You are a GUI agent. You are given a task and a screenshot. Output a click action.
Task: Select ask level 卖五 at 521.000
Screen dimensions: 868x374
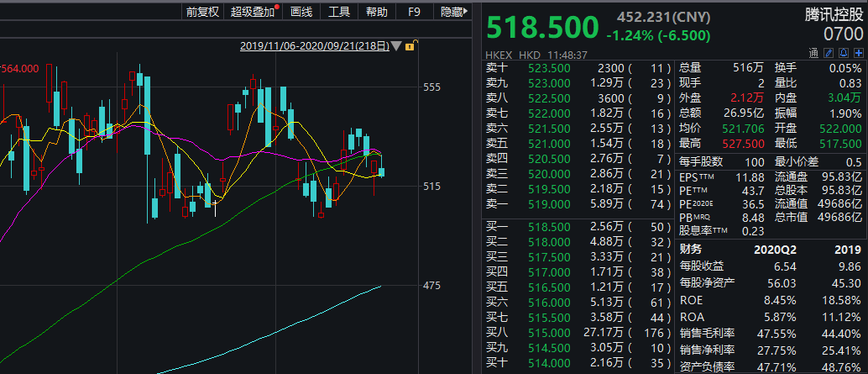578,144
